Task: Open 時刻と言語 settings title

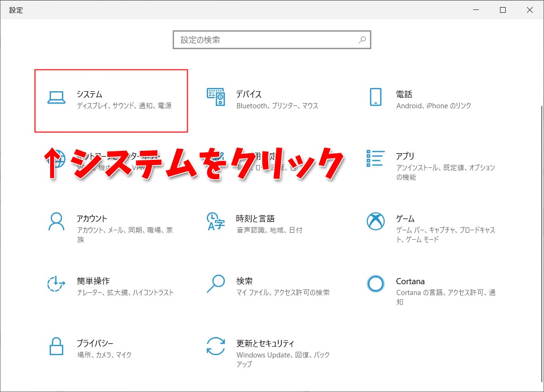Action: point(255,218)
